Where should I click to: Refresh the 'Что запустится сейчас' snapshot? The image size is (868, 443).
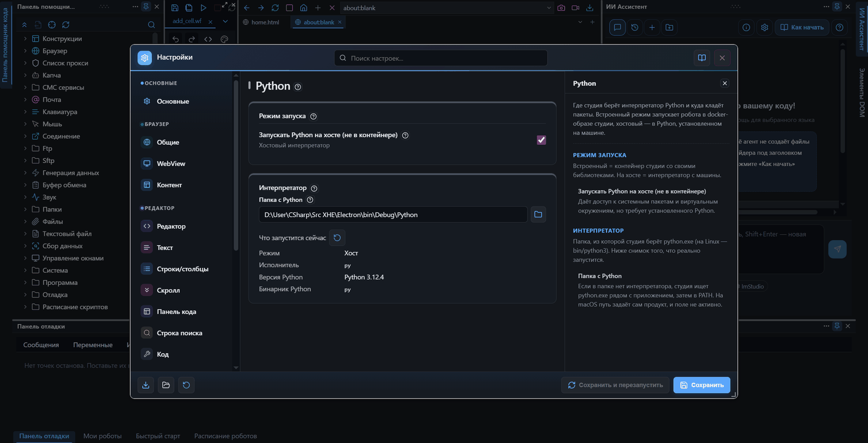tap(337, 238)
